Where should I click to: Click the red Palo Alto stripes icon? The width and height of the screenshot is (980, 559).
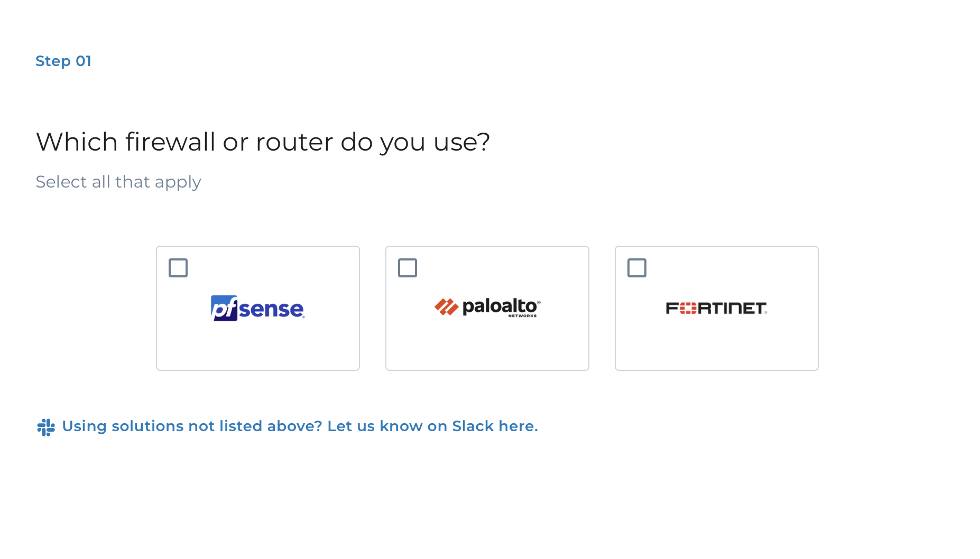(446, 306)
